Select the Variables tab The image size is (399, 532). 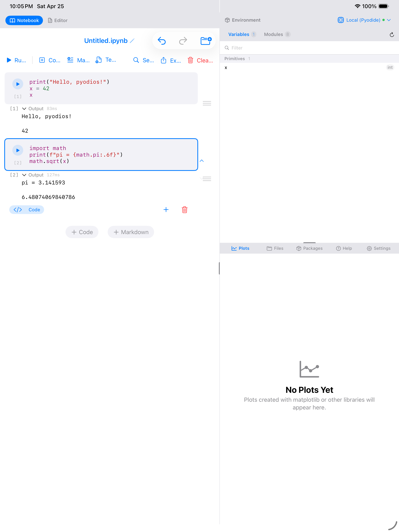242,34
